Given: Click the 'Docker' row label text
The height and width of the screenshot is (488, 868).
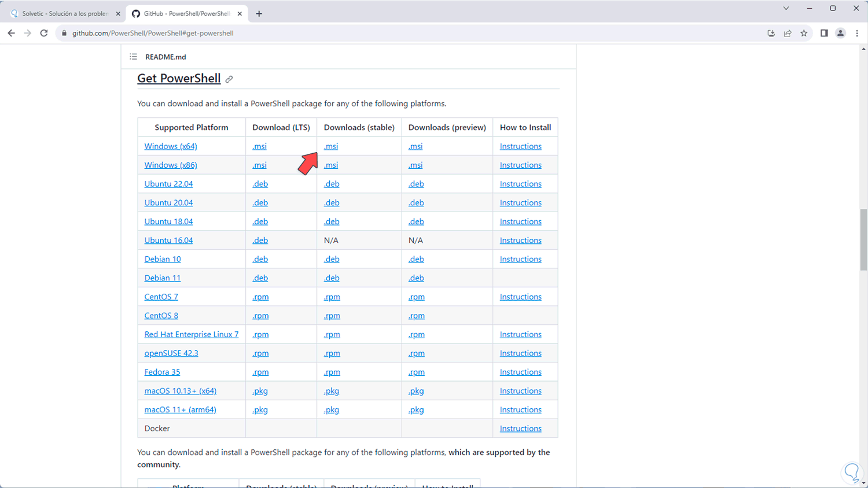Looking at the screenshot, I should point(157,428).
